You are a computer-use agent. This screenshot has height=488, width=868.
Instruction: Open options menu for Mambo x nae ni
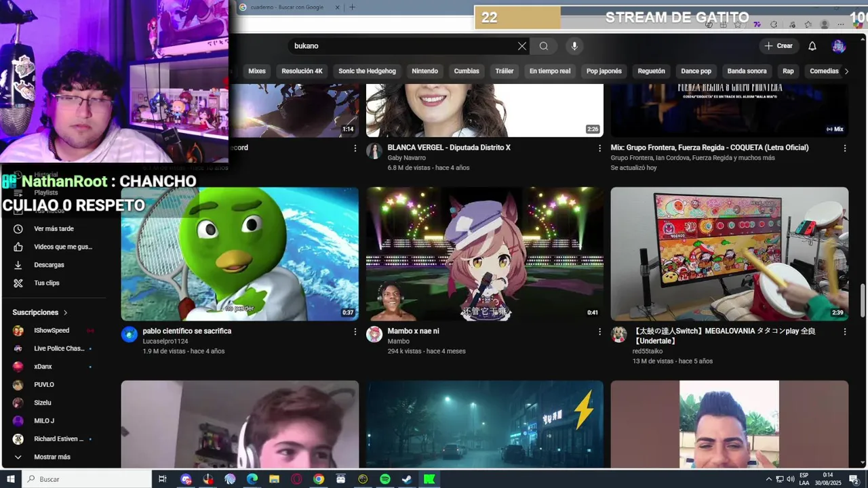click(599, 331)
